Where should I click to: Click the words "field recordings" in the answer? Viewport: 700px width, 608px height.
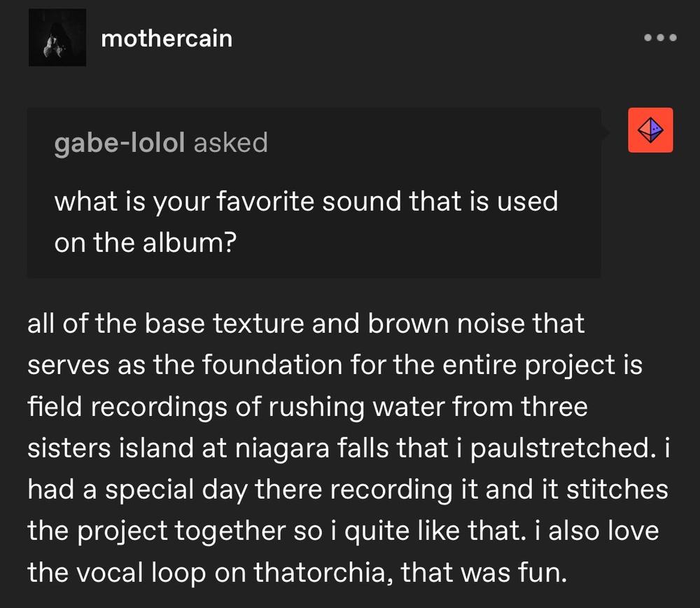click(x=127, y=407)
